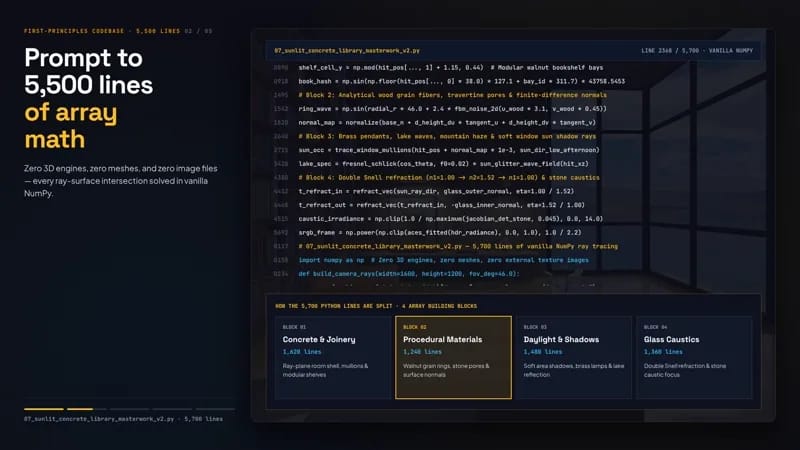
Task: Click the 'Zero 3D engines, zero meshes' subtitle paragraph
Action: coord(120,181)
